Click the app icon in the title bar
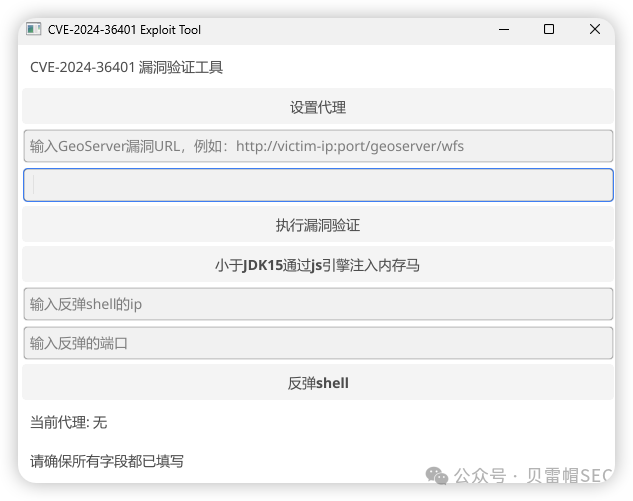The image size is (633, 501). (x=34, y=29)
